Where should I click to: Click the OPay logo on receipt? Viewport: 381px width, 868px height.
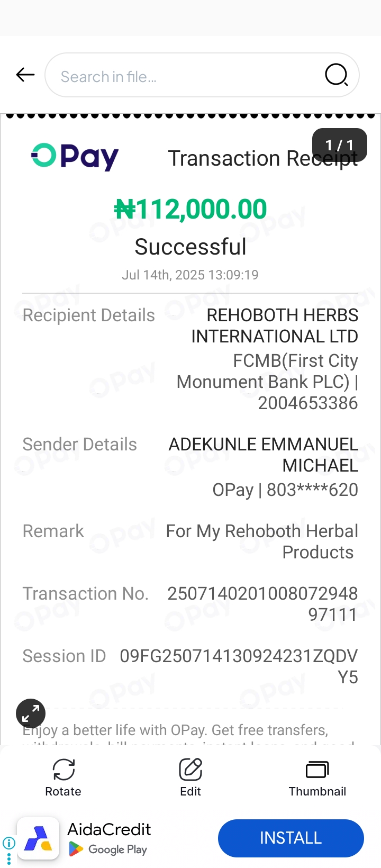coord(75,157)
